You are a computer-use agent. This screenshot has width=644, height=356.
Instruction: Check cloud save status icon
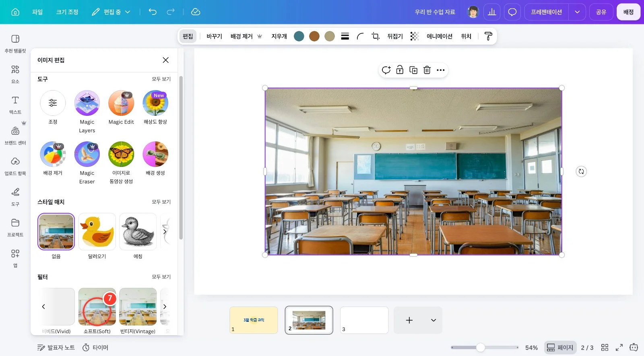coord(196,12)
